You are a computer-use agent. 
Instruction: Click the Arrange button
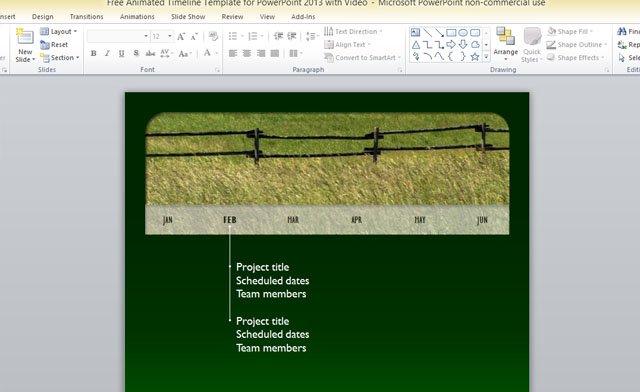(x=505, y=44)
